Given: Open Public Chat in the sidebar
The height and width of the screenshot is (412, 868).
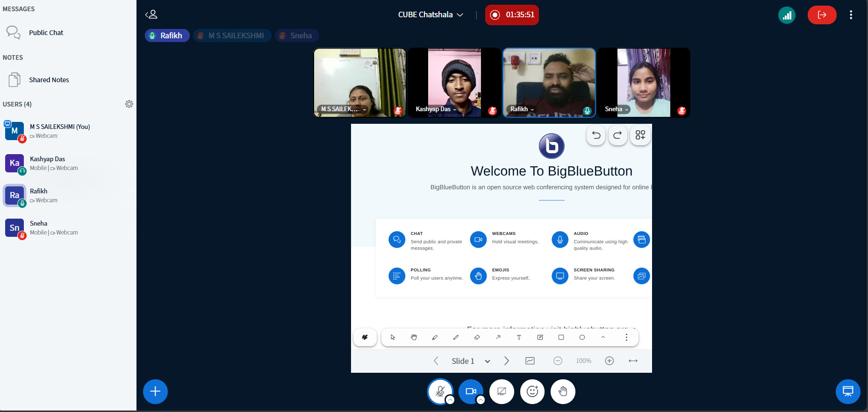Looking at the screenshot, I should tap(46, 33).
